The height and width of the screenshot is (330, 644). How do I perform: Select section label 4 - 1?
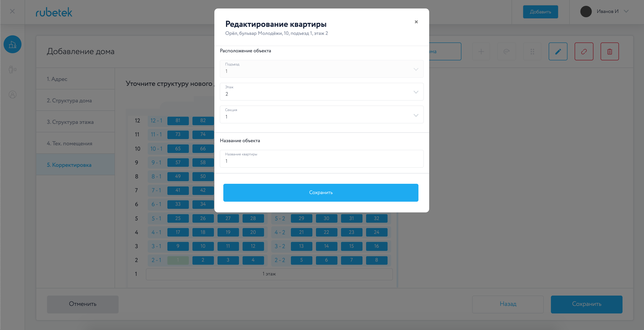click(x=156, y=232)
